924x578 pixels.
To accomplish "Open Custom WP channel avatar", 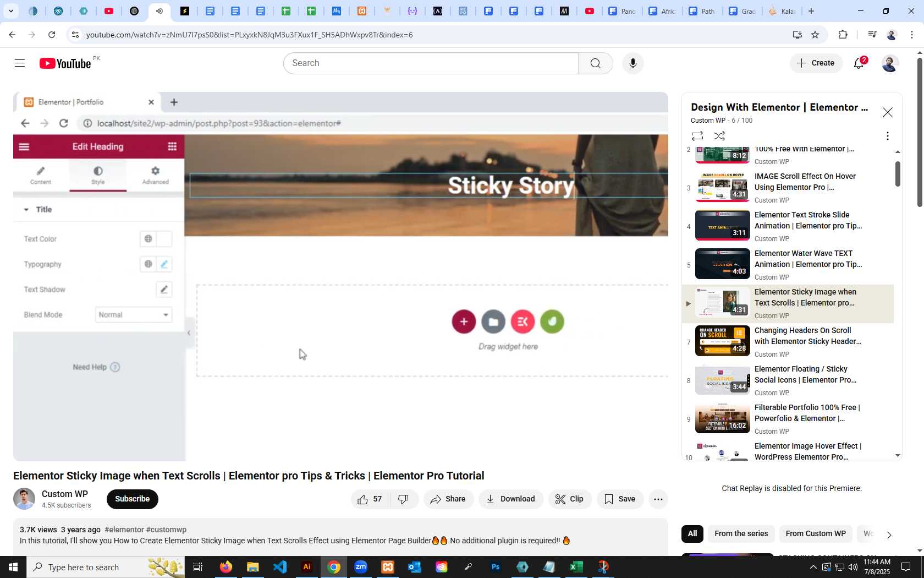I will pos(24,499).
